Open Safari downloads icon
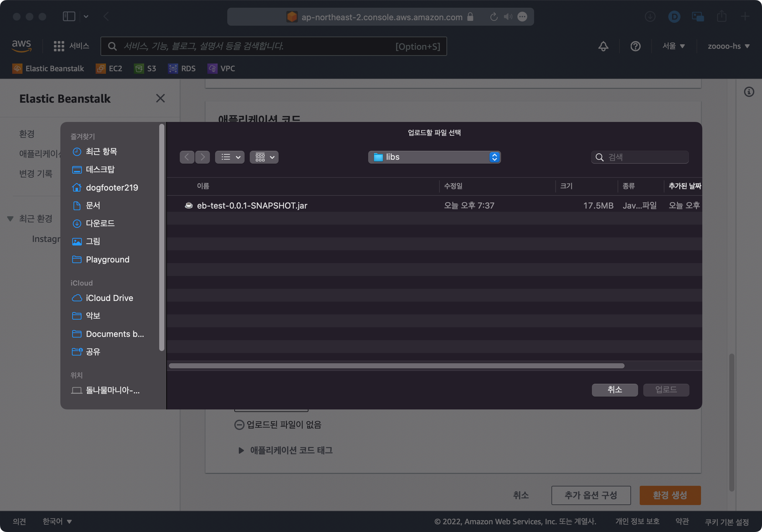This screenshot has width=762, height=532. click(x=650, y=17)
